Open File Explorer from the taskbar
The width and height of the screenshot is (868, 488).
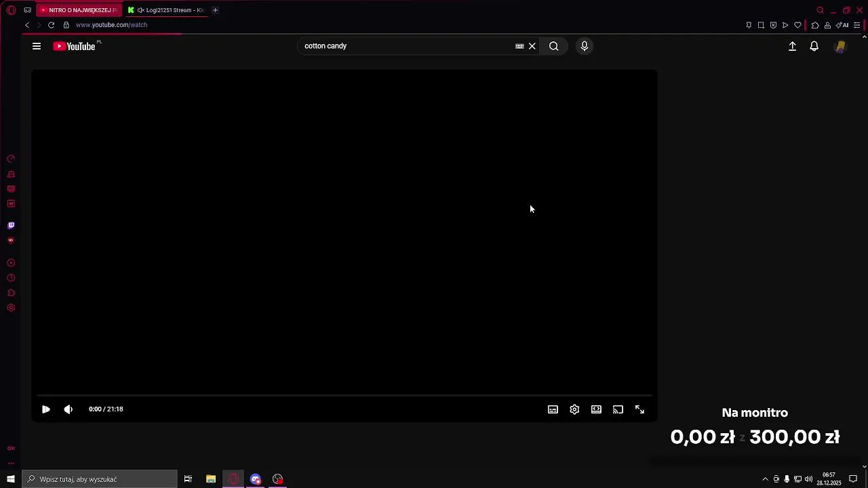tap(211, 479)
